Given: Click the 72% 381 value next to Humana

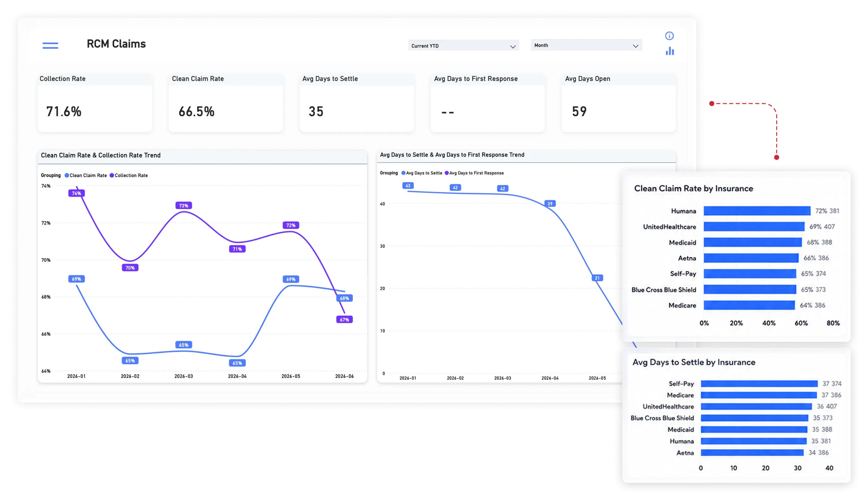Looking at the screenshot, I should pos(827,211).
